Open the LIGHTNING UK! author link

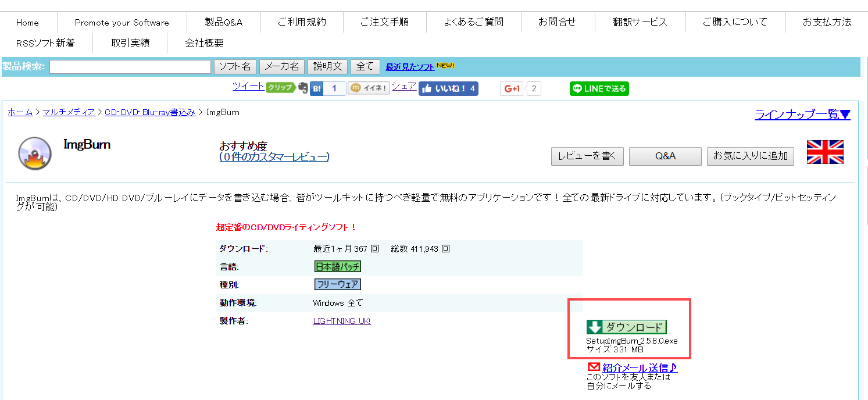(x=342, y=321)
